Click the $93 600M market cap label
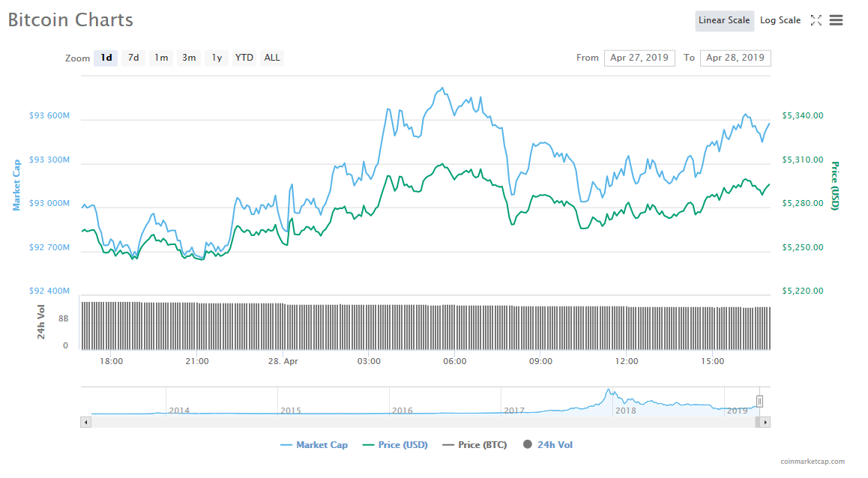The height and width of the screenshot is (478, 868). pos(49,115)
